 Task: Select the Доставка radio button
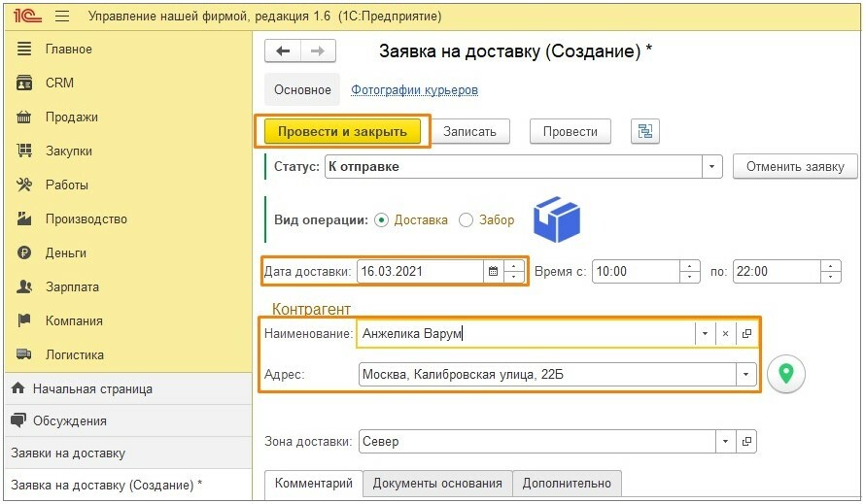[x=381, y=220]
